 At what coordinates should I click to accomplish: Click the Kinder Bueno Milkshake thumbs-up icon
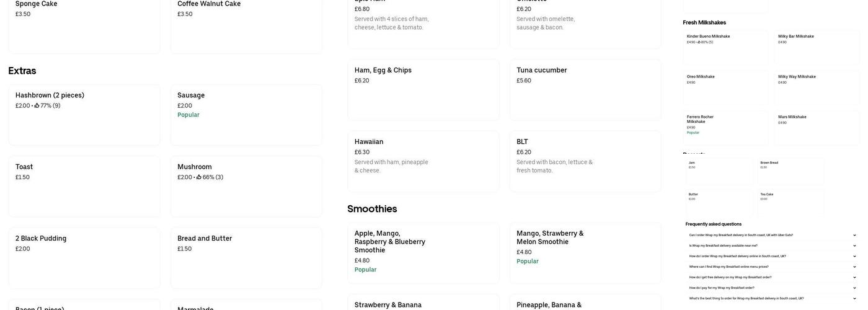[x=699, y=42]
